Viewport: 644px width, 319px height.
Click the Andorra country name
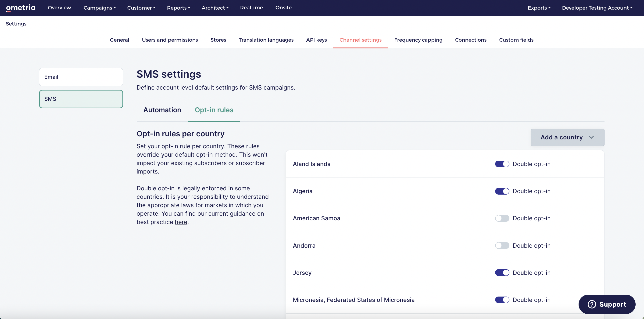click(304, 245)
